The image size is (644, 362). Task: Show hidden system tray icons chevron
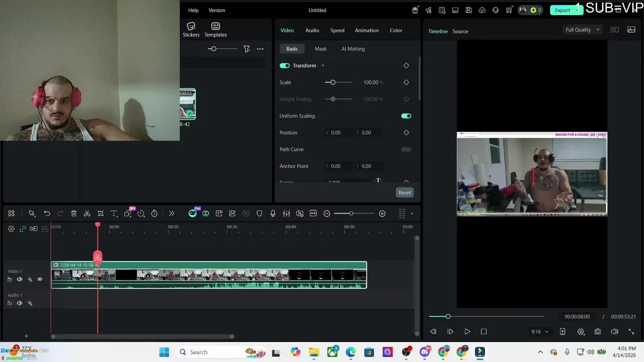(540, 352)
